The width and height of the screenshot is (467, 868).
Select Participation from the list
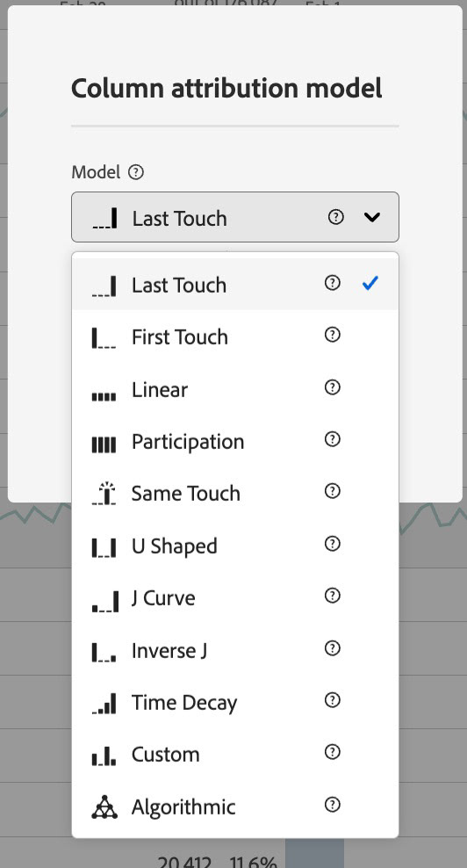point(235,441)
